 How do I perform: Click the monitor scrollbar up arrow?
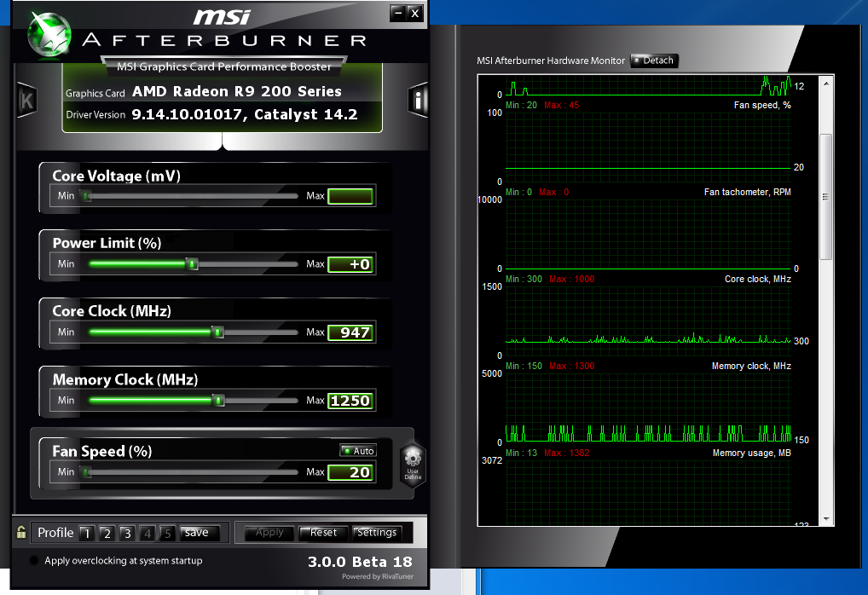coord(826,84)
